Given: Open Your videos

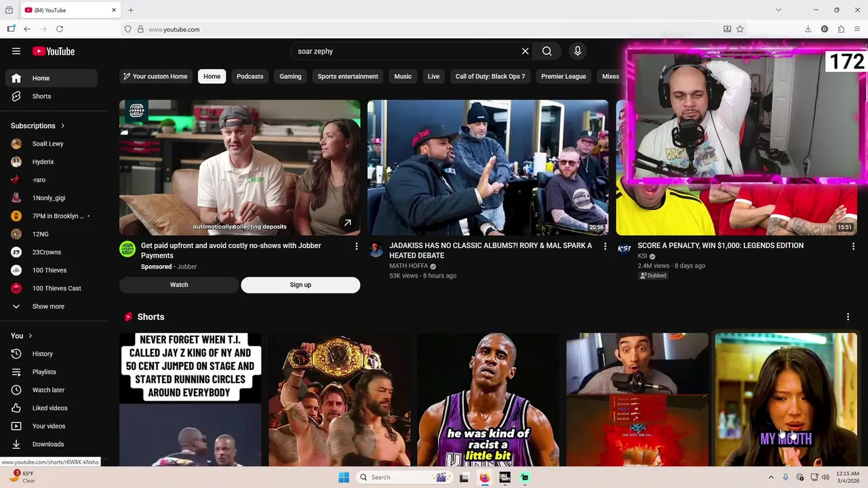Looking at the screenshot, I should [x=52, y=426].
